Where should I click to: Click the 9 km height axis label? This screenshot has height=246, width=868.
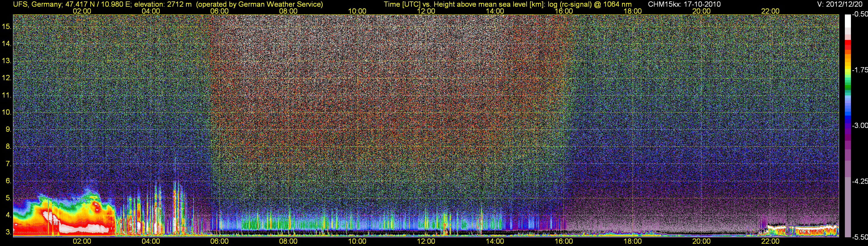pyautogui.click(x=8, y=129)
